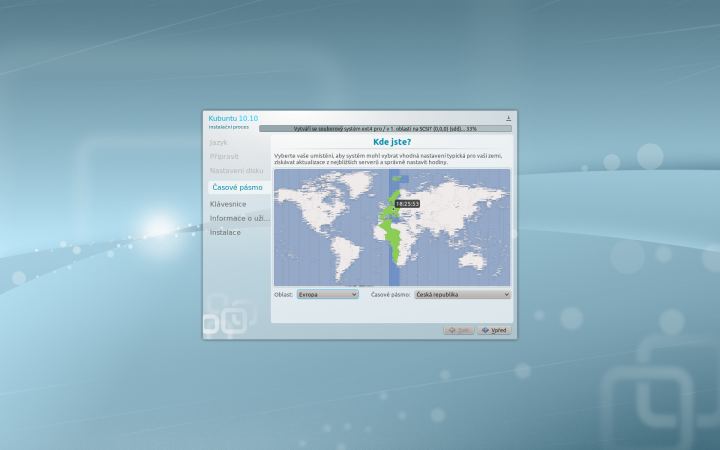The width and height of the screenshot is (720, 450).
Task: Select the Instalace step in sidebar
Action: pyautogui.click(x=225, y=232)
